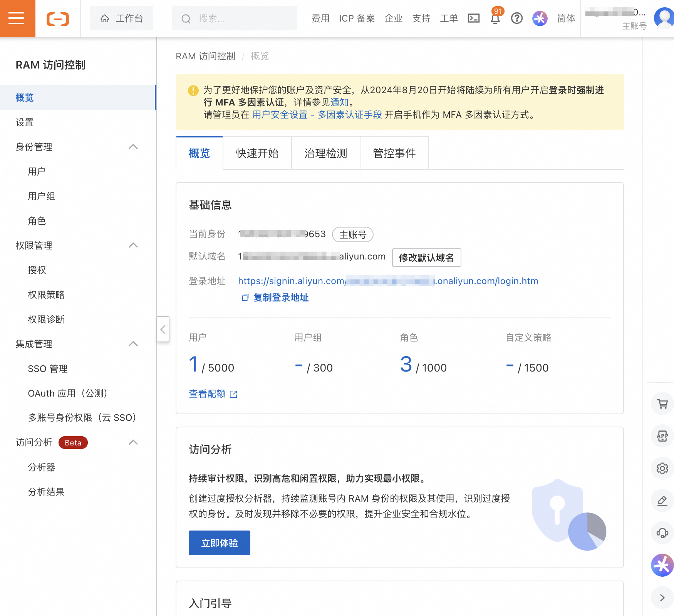
Task: Open the customer support headset icon
Action: click(662, 533)
